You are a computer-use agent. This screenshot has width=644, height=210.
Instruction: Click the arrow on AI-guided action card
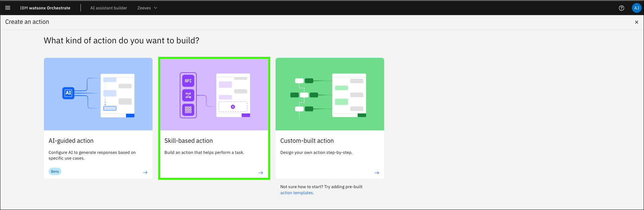145,172
